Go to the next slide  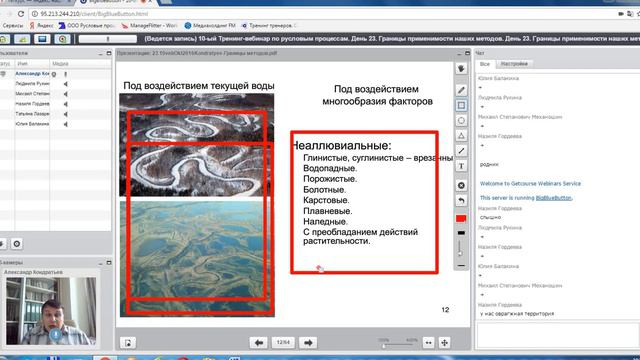(x=308, y=343)
